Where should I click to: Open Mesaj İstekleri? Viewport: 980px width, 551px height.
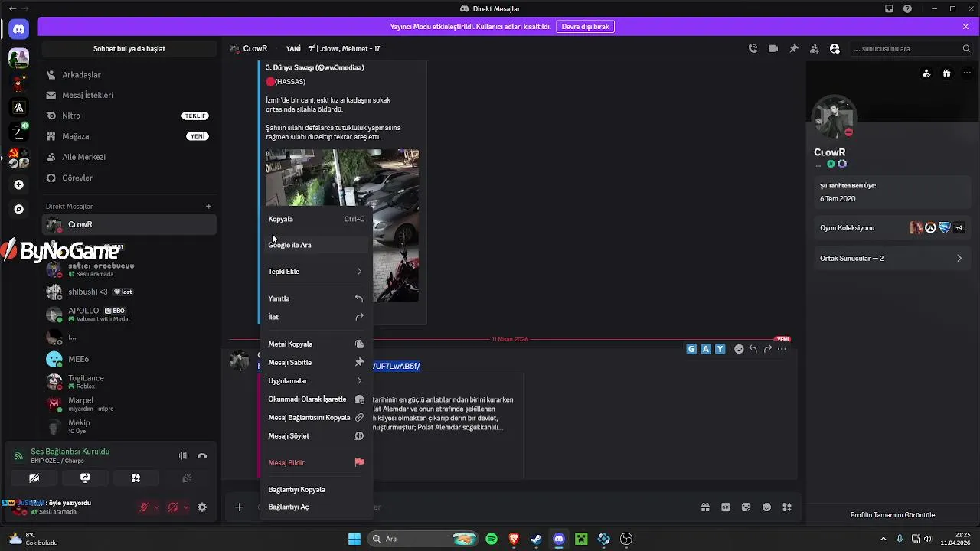tap(129, 95)
